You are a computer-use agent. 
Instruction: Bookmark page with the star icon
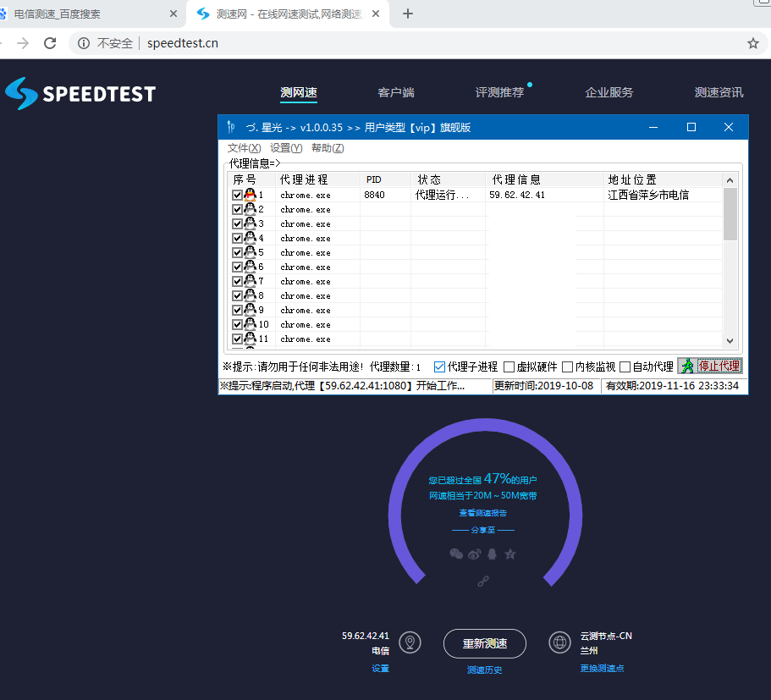[x=753, y=43]
